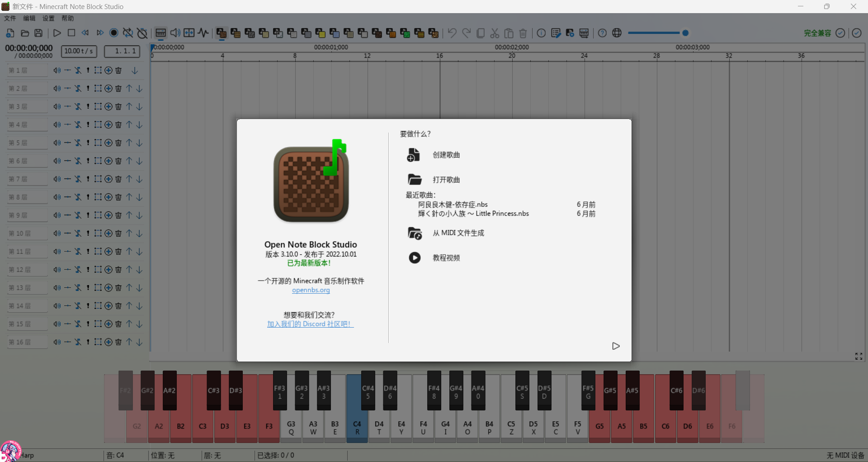Viewport: 868px width, 462px height.
Task: Toggle the record button in the toolbar
Action: [114, 33]
